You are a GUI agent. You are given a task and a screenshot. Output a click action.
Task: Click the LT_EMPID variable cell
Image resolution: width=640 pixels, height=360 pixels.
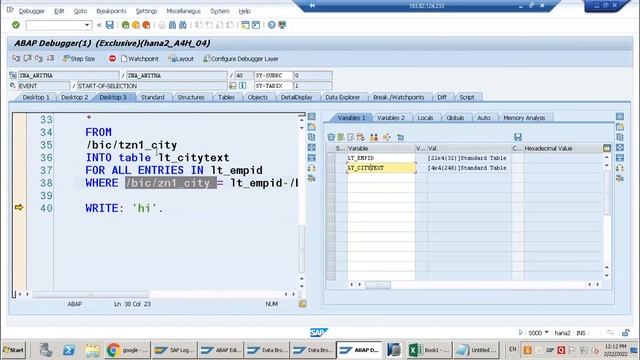pos(381,158)
